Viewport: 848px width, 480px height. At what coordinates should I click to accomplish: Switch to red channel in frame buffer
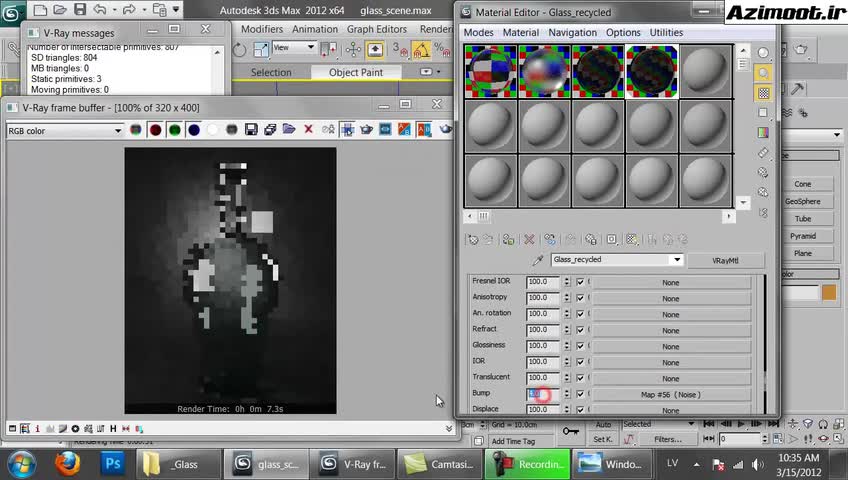point(155,130)
